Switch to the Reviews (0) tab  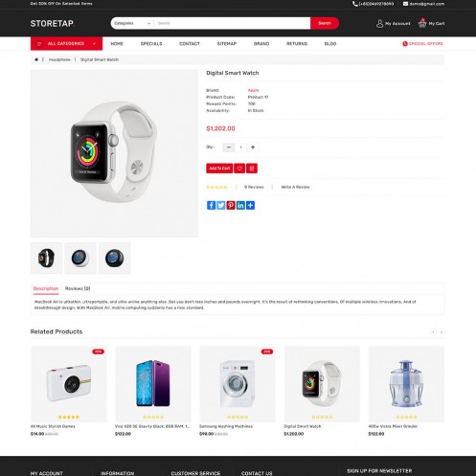78,288
